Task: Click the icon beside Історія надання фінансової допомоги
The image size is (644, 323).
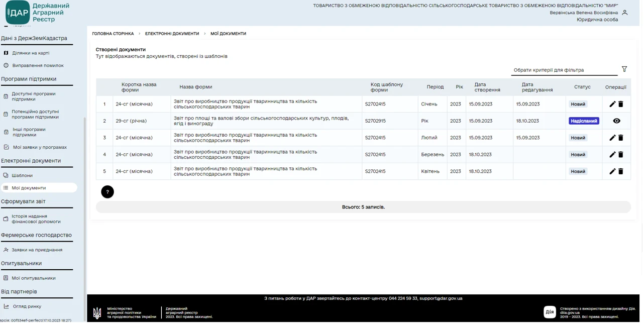Action: pos(6,220)
